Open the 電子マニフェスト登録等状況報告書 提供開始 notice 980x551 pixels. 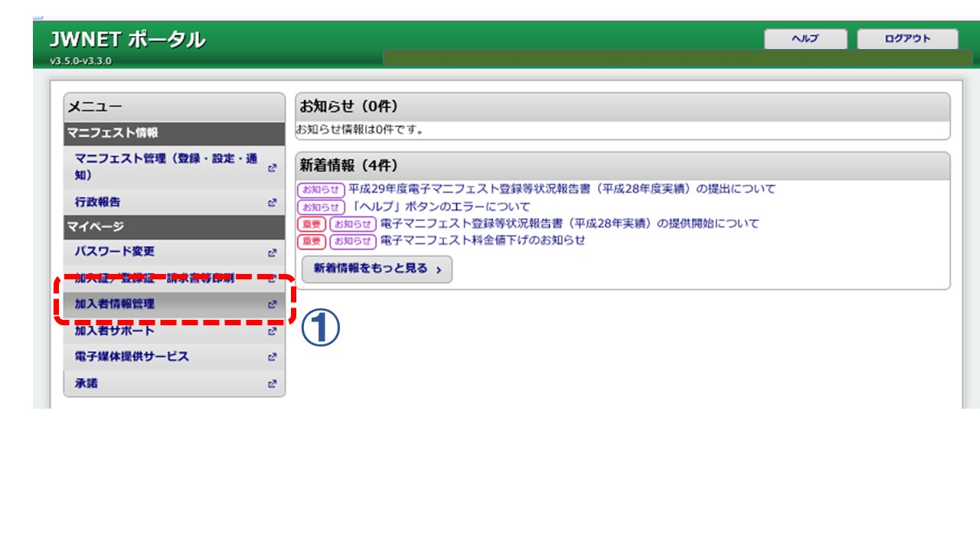(x=569, y=223)
